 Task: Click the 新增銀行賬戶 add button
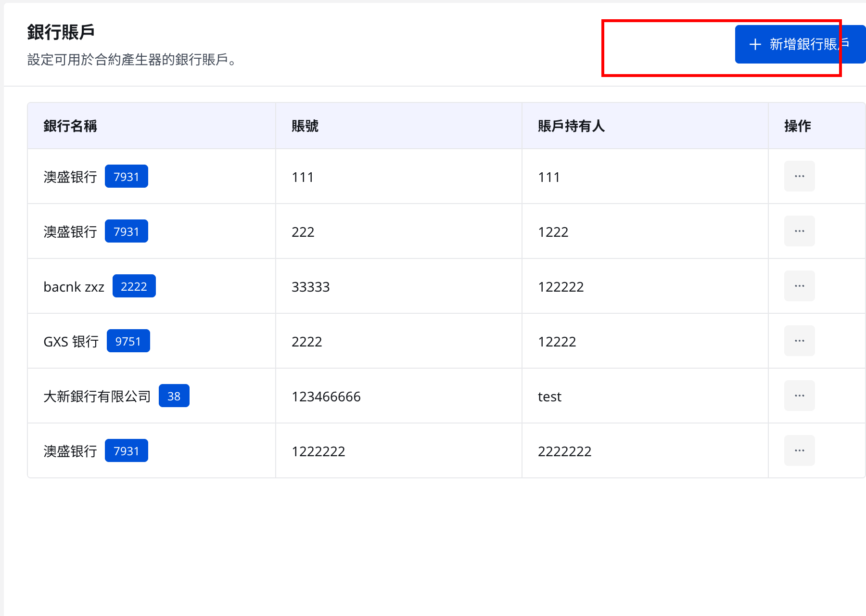point(800,44)
